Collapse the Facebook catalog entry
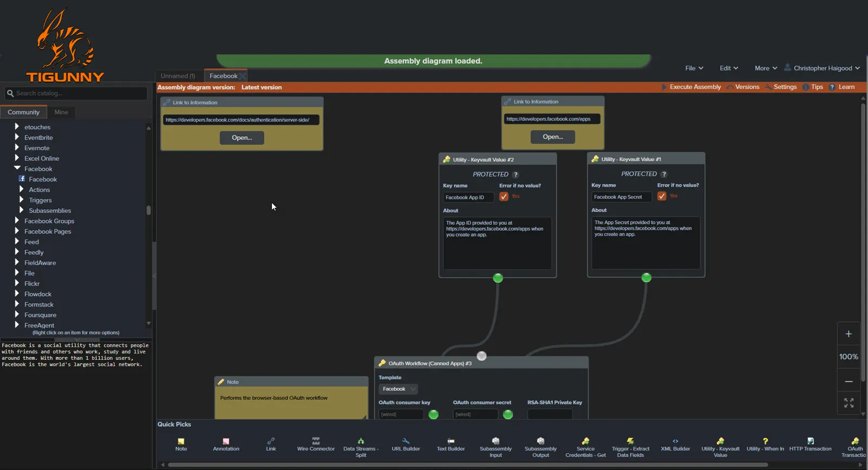The image size is (868, 470). [17, 168]
